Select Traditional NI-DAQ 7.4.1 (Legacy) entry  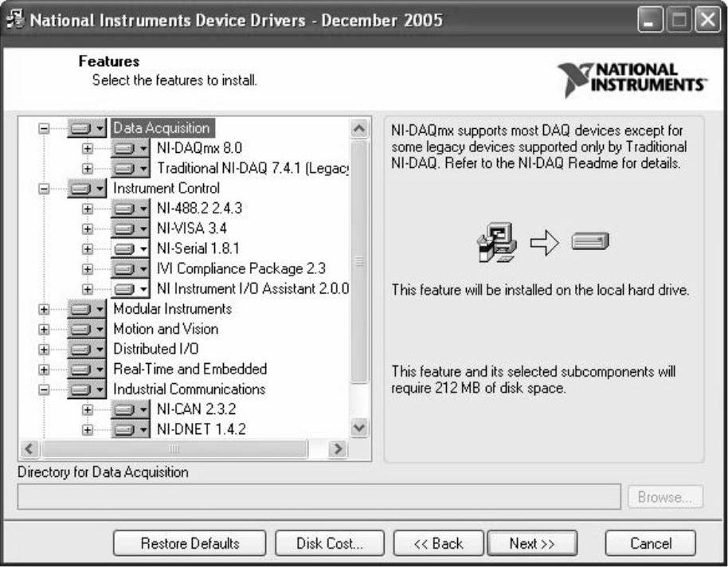point(252,168)
